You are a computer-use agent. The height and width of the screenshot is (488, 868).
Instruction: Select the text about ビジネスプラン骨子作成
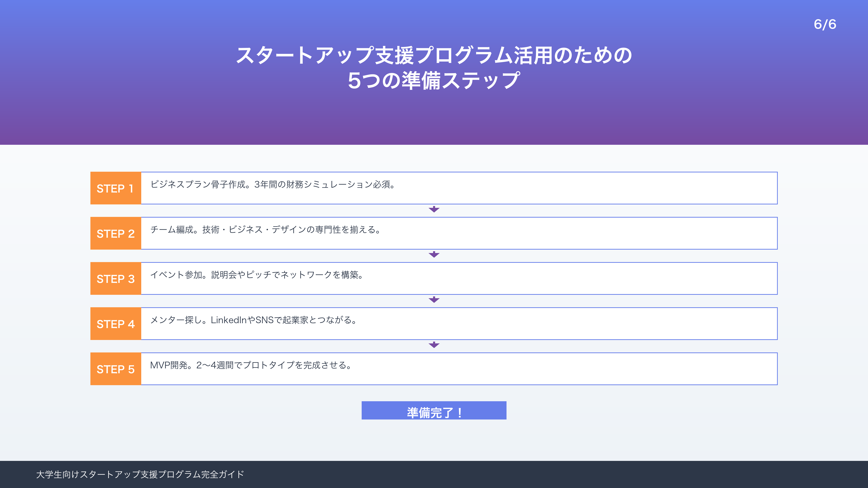pos(273,185)
